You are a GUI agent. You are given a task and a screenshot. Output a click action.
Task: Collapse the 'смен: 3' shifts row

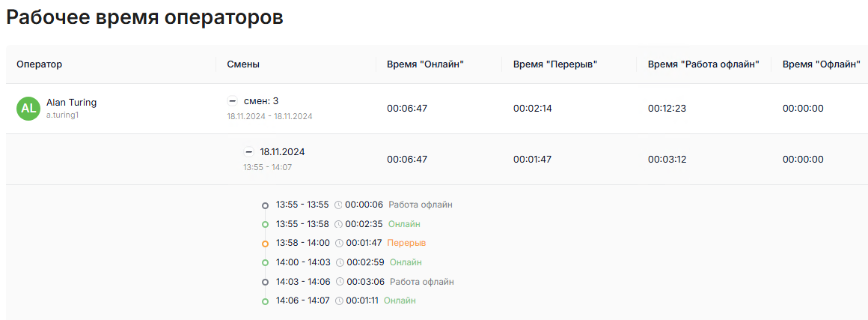(233, 100)
